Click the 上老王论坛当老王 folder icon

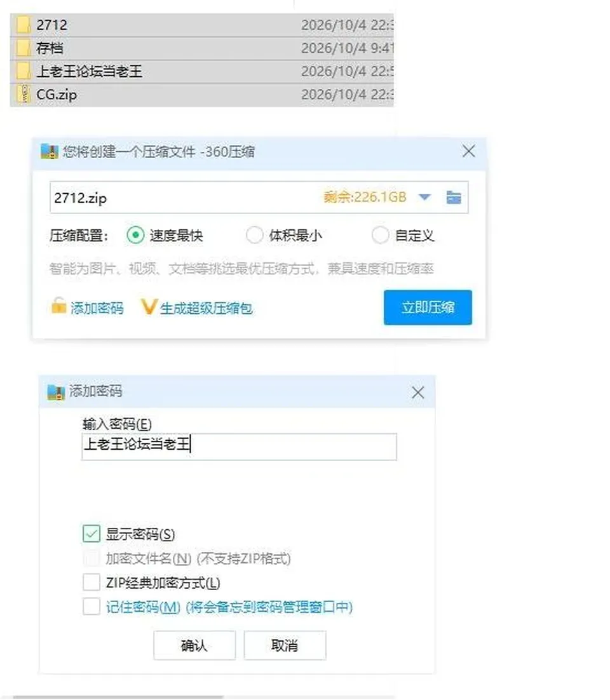24,71
